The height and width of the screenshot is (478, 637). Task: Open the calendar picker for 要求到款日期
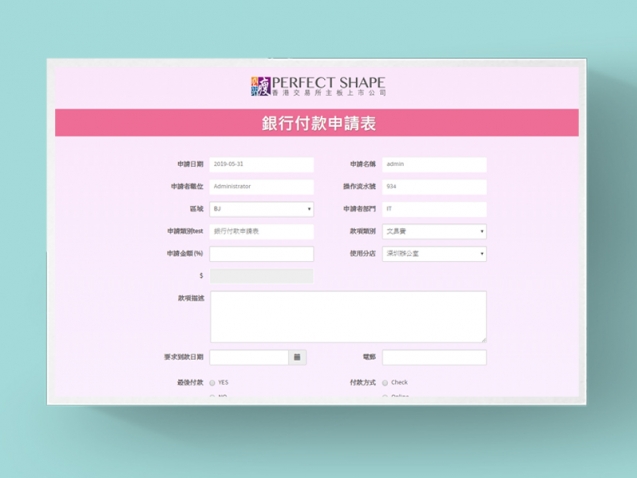[299, 357]
